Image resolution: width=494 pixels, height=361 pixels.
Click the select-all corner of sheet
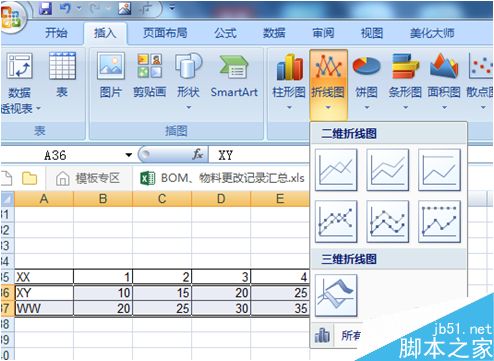click(x=7, y=199)
